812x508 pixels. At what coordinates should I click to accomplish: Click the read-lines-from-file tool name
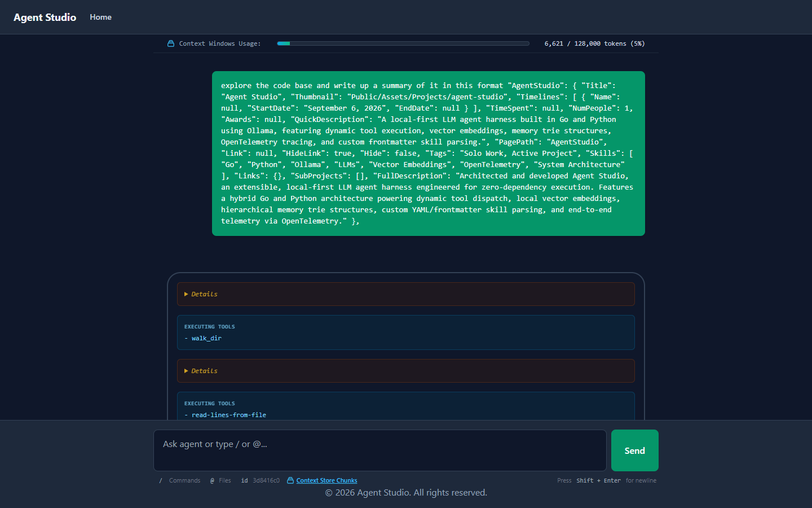click(229, 415)
